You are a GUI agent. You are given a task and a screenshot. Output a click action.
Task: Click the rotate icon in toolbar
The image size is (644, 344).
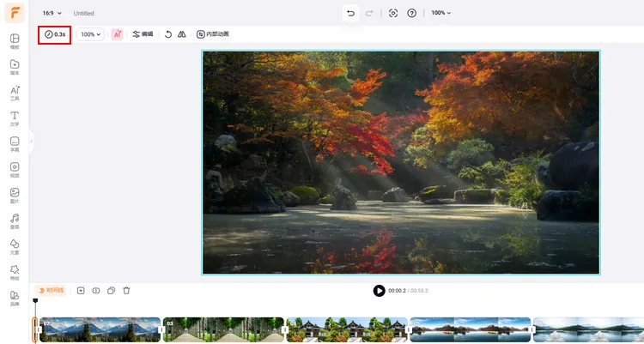click(168, 34)
